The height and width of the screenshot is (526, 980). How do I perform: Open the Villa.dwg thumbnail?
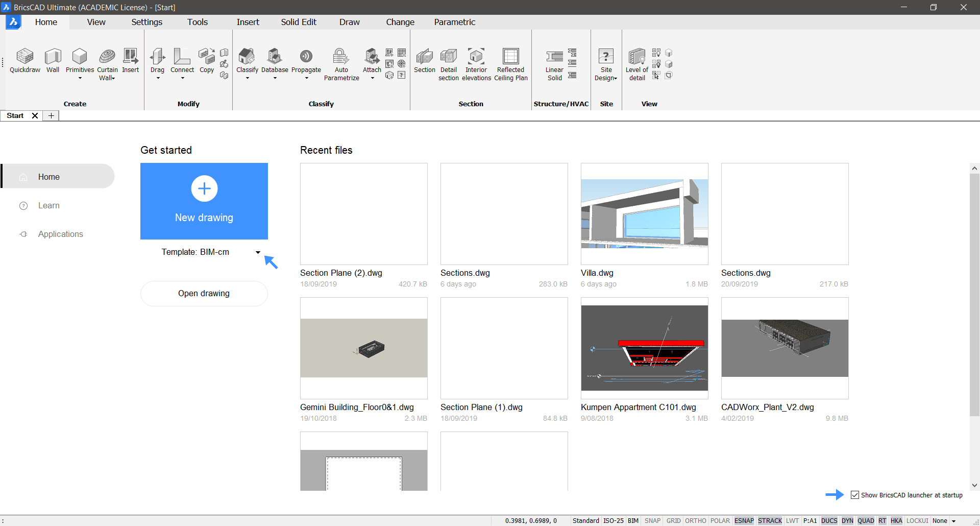tap(645, 214)
